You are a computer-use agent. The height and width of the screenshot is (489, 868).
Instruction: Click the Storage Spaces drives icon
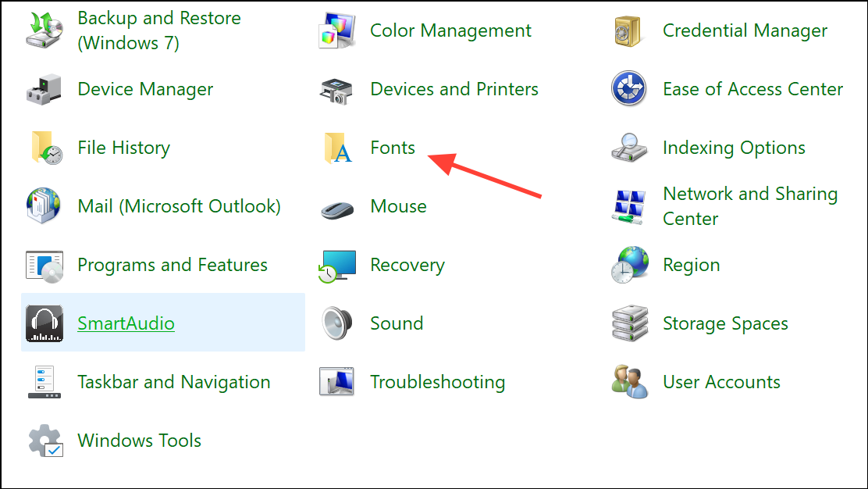click(629, 323)
